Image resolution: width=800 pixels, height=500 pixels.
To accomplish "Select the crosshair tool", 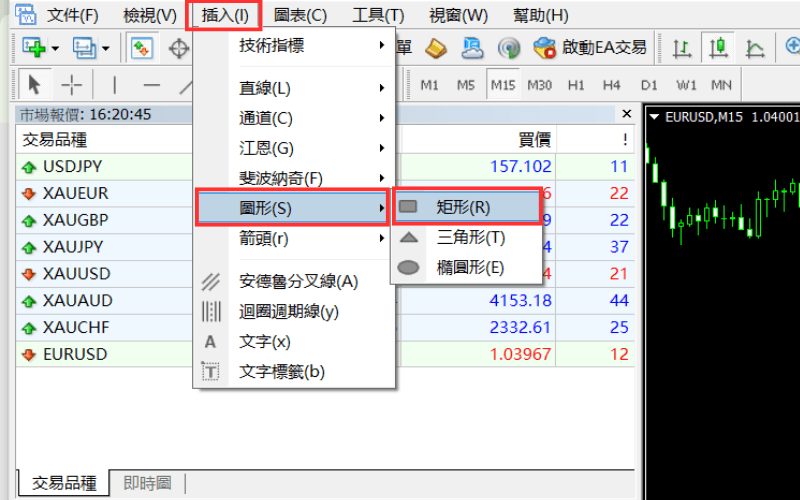I will click(71, 85).
